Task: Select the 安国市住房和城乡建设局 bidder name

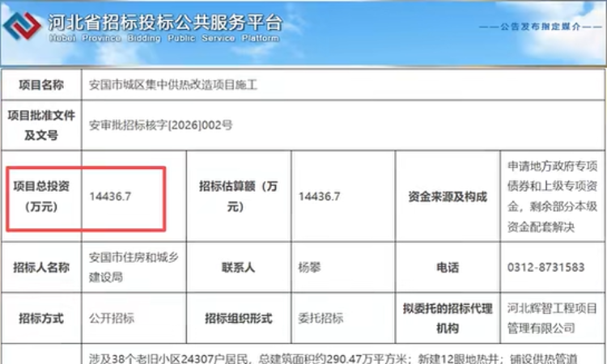Action: (134, 267)
